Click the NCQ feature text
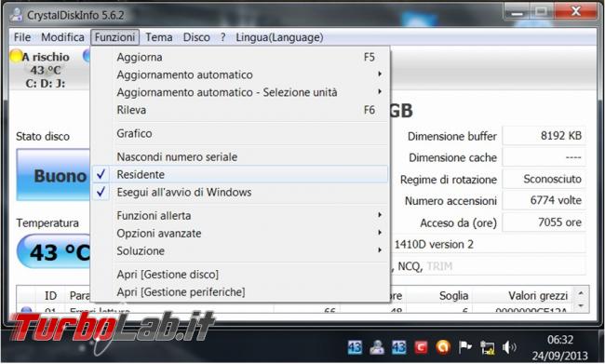605x364 pixels. pyautogui.click(x=410, y=266)
